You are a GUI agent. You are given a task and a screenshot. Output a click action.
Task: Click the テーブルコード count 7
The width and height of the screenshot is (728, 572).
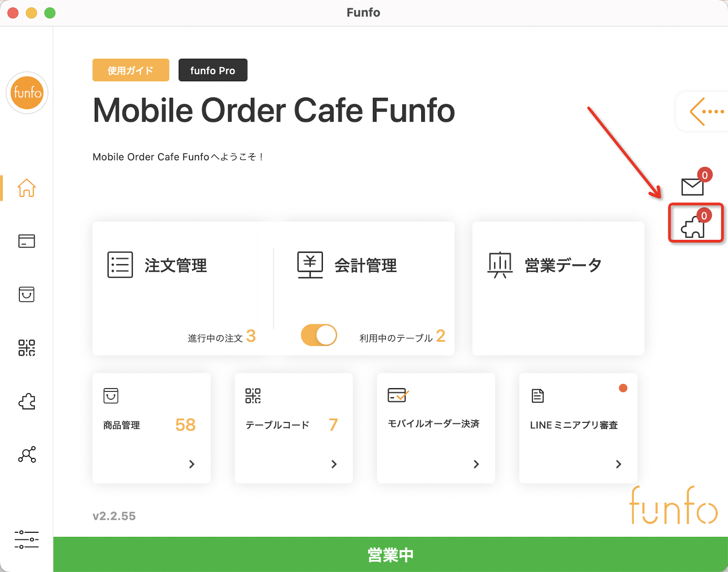click(333, 425)
